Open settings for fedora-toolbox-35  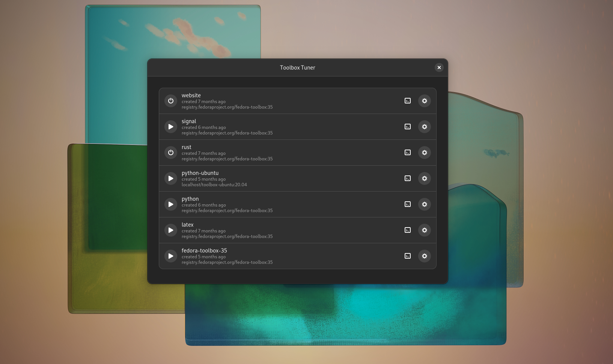[x=425, y=256]
